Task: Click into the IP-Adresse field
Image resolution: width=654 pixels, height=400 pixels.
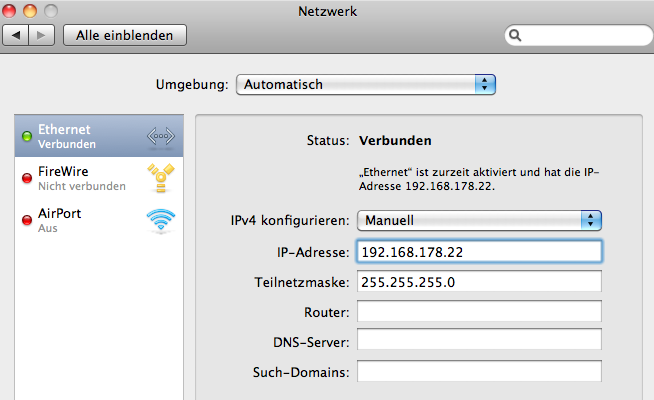Action: pos(479,251)
